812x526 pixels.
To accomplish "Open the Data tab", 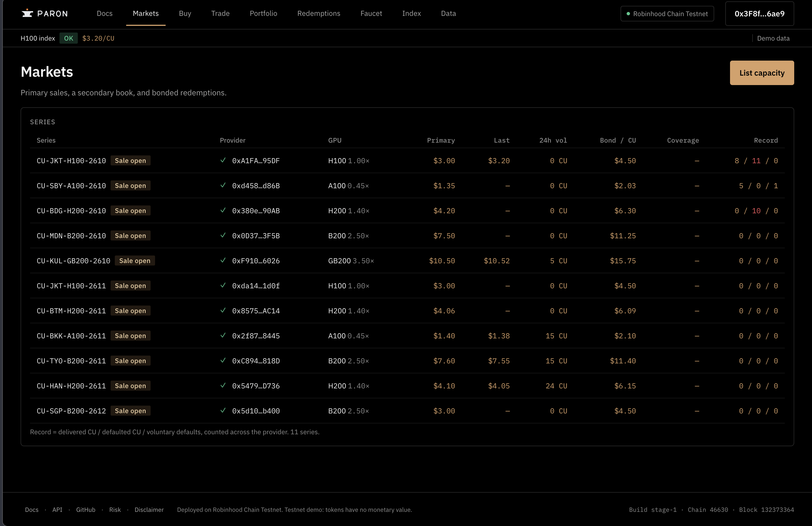I will (448, 13).
